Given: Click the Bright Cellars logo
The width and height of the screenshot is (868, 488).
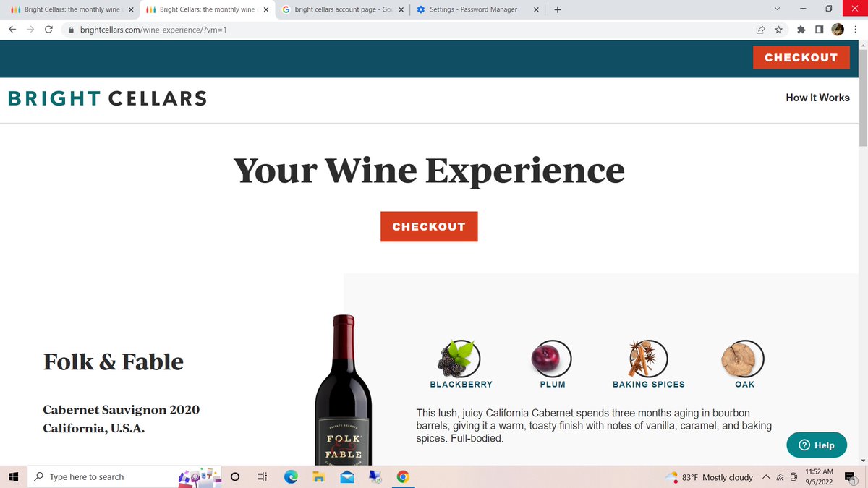Looking at the screenshot, I should (107, 98).
